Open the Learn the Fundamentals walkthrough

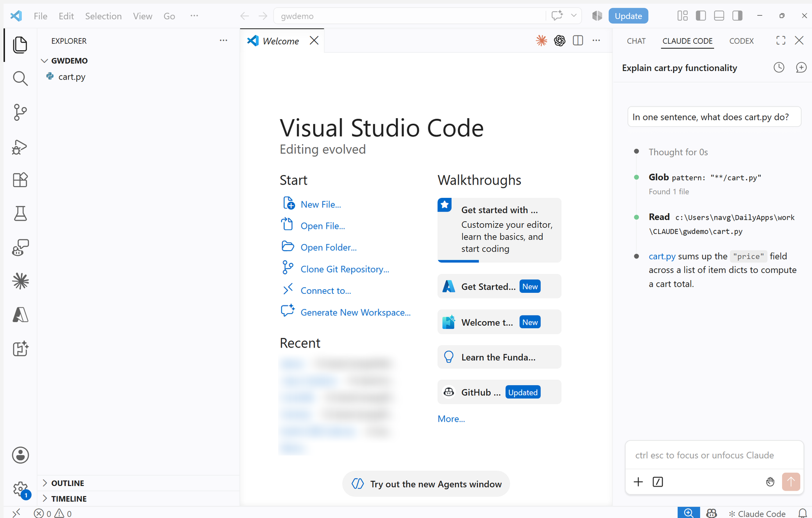pos(499,357)
